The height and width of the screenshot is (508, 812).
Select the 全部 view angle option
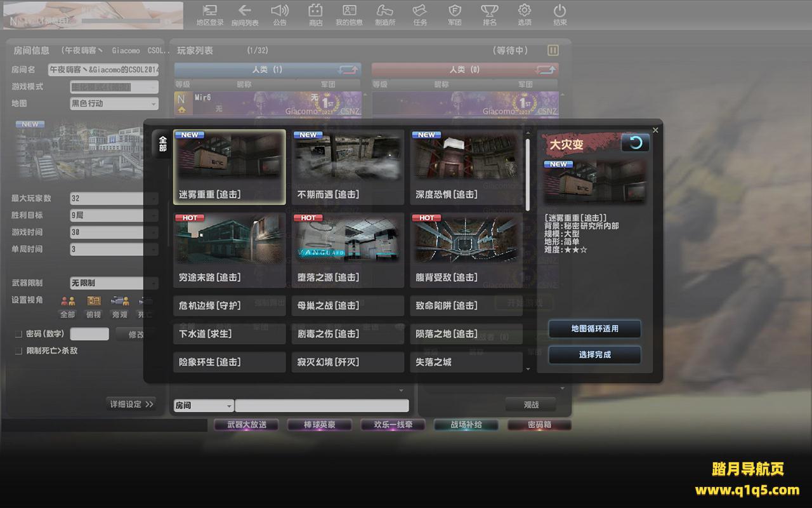[x=67, y=306]
